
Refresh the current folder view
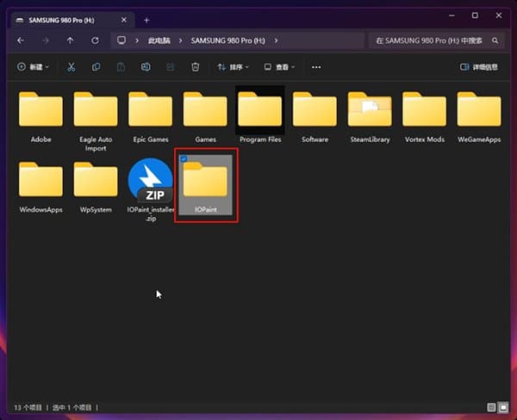coord(95,40)
